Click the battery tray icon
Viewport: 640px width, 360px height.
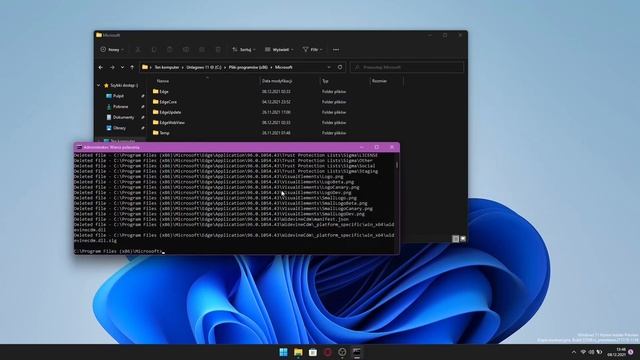[x=600, y=352]
